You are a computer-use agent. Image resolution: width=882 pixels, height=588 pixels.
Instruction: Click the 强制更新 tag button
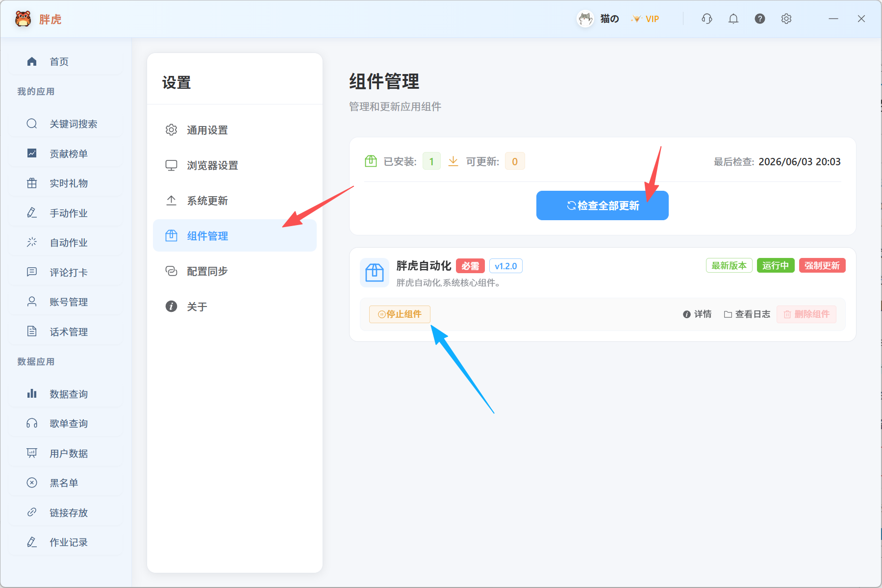pyautogui.click(x=822, y=265)
